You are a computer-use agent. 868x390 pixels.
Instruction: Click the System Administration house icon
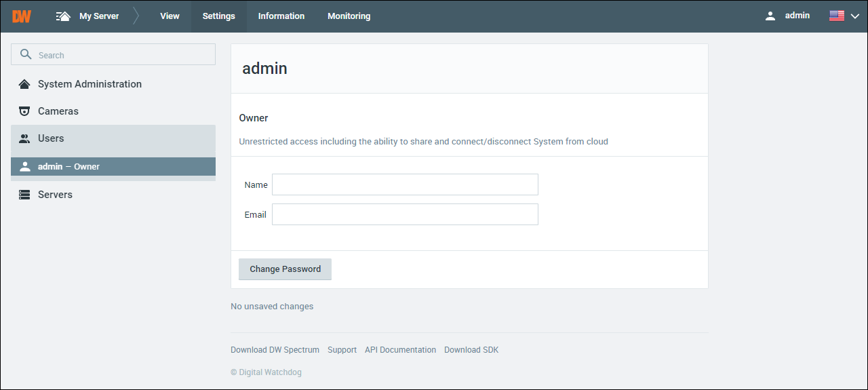(24, 84)
